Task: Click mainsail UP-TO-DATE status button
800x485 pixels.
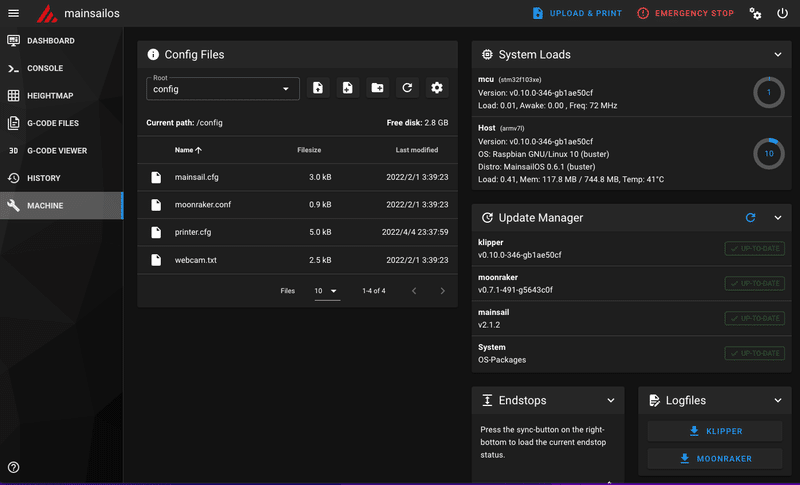Action: [755, 318]
